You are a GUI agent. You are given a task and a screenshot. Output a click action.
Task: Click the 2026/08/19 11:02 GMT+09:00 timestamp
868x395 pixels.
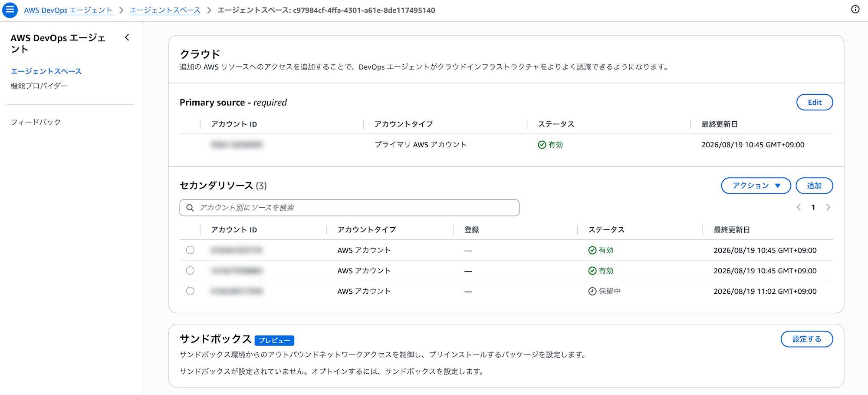pos(765,291)
